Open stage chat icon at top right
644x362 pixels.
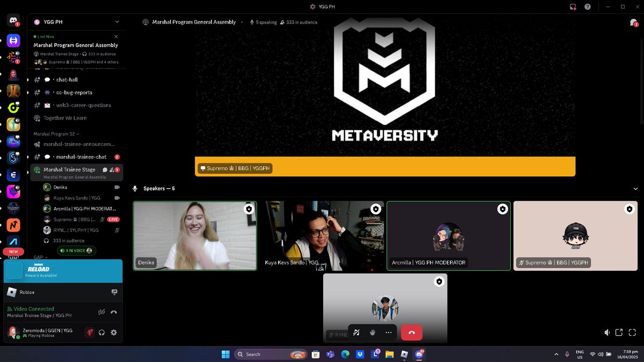[x=633, y=23]
